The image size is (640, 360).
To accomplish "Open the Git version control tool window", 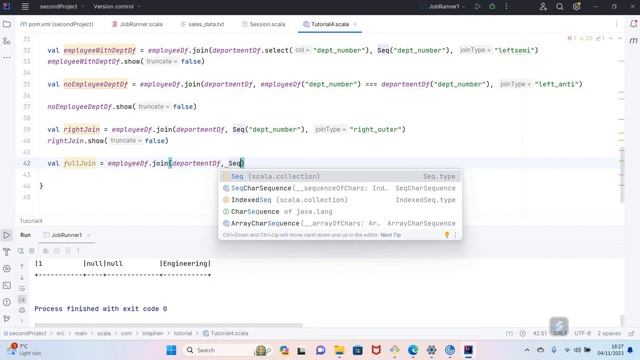I will click(x=7, y=318).
